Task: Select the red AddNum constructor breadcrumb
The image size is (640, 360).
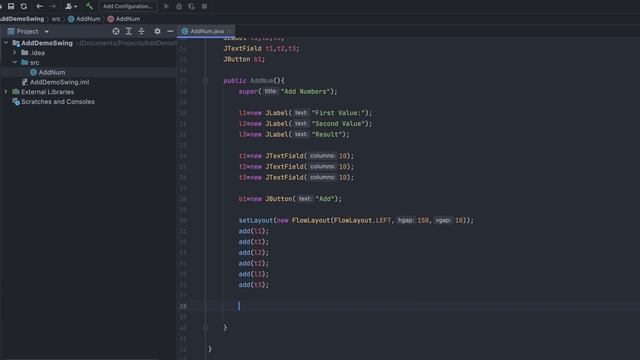Action: [x=124, y=19]
